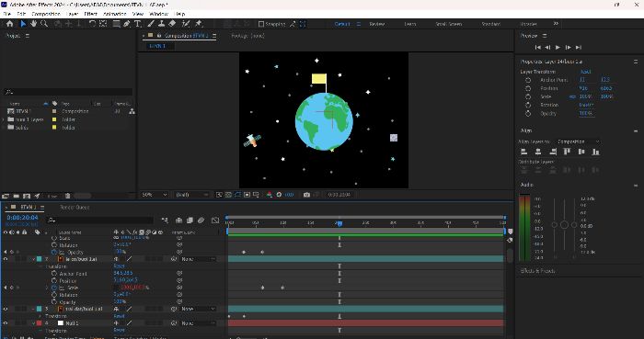644x339 pixels.
Task: Select the Horizontal Type tool
Action: pyautogui.click(x=138, y=24)
